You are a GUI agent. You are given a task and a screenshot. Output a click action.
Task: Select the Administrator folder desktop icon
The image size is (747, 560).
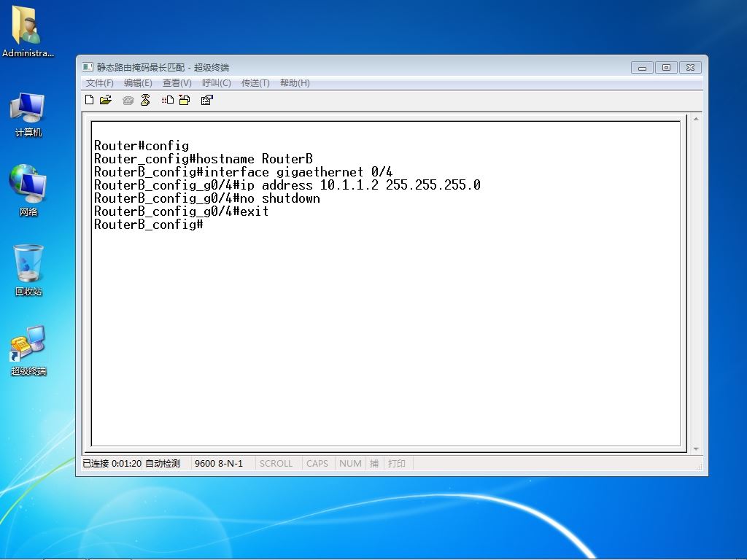(x=28, y=31)
